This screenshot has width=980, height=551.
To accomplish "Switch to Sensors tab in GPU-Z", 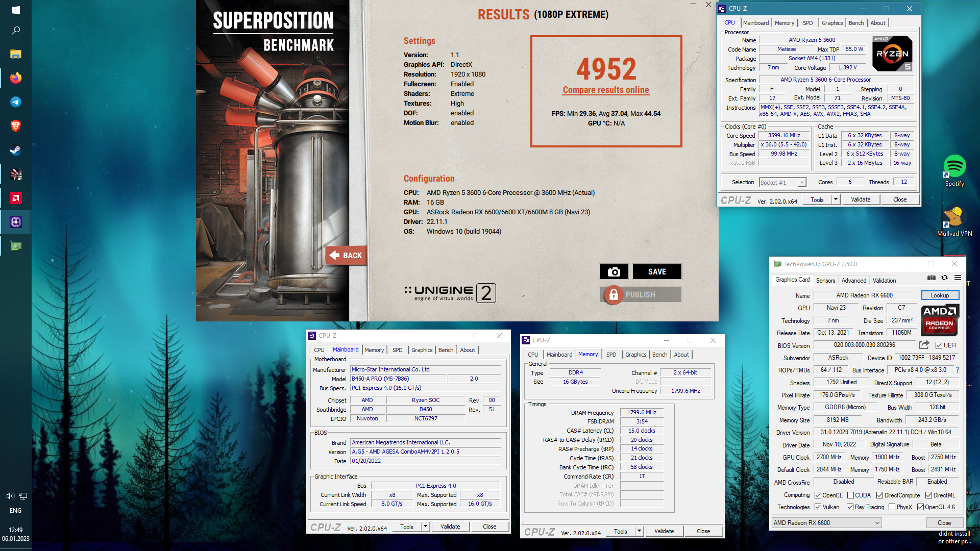I will click(x=825, y=281).
